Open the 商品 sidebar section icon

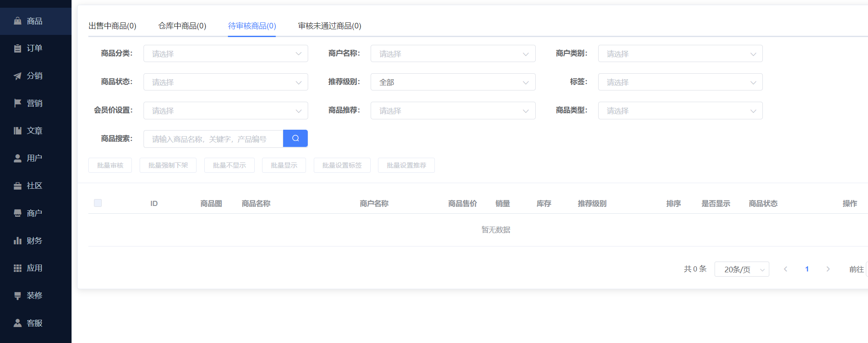[x=18, y=21]
